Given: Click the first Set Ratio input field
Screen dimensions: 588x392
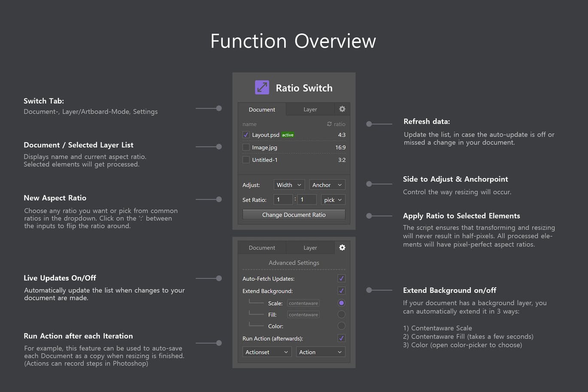Looking at the screenshot, I should coord(283,199).
